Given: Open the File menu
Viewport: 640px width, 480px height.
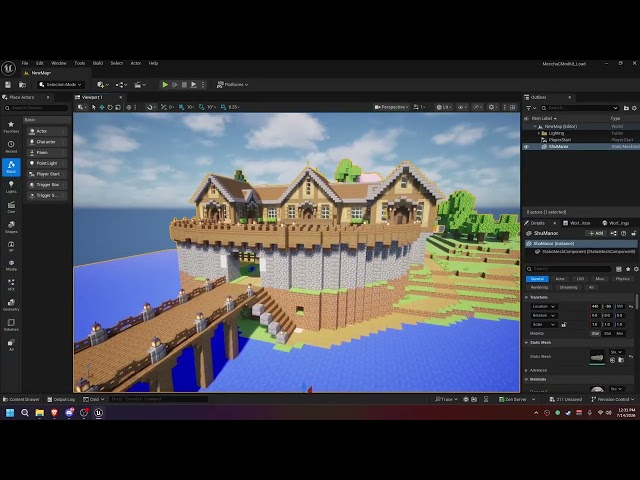Looking at the screenshot, I should 25,63.
